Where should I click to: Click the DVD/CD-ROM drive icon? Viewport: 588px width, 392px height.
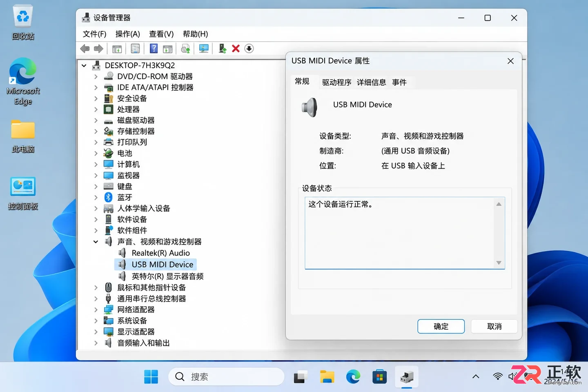[108, 76]
